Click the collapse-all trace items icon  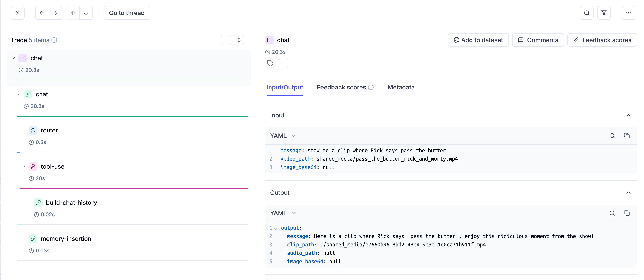239,40
